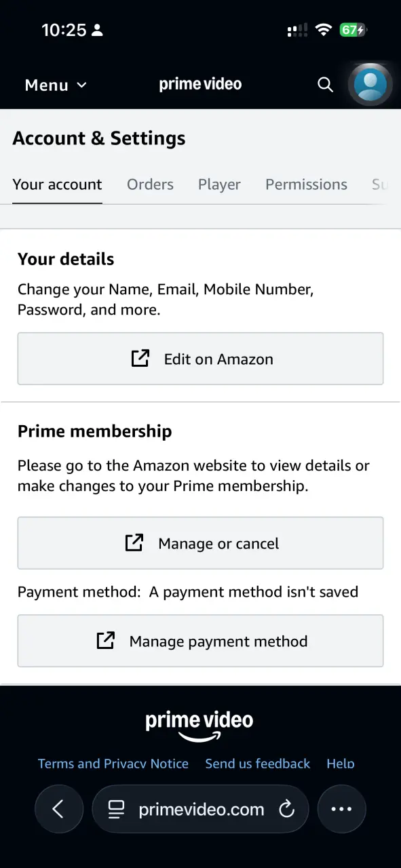This screenshot has width=401, height=868.
Task: Click the Manage payment method button
Action: click(200, 641)
